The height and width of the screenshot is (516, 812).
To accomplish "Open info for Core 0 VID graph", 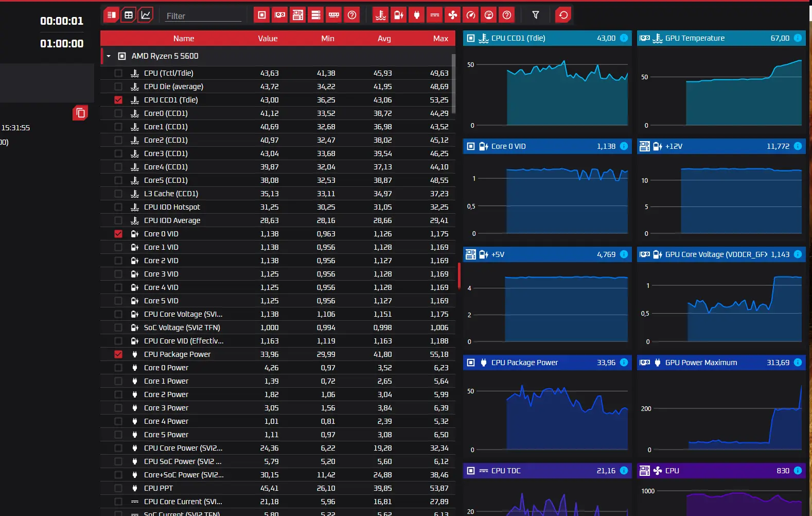I will [624, 146].
